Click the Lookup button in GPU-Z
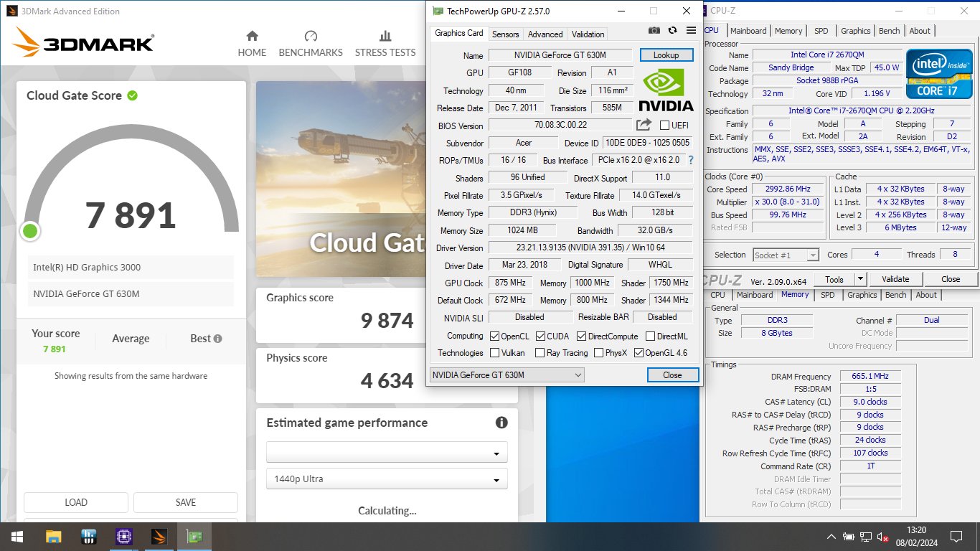Viewport: 980px width, 551px height. tap(666, 55)
